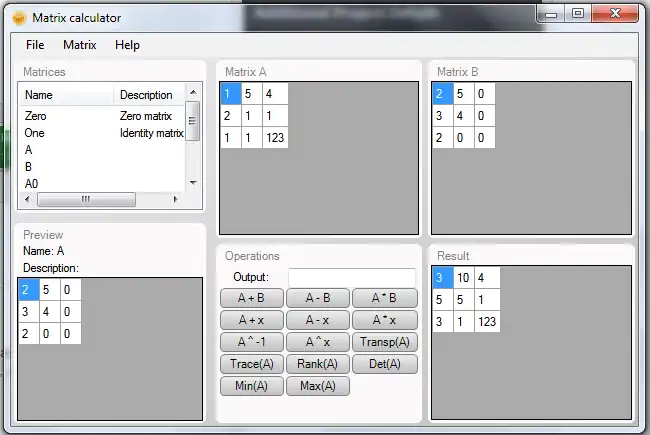Image resolution: width=650 pixels, height=435 pixels.
Task: Click the Name column header
Action: pyautogui.click(x=66, y=95)
